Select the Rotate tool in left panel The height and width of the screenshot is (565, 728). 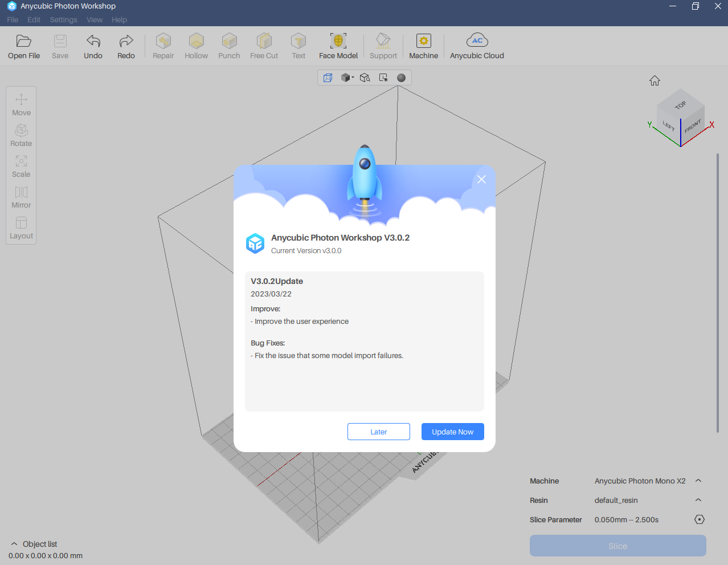pyautogui.click(x=21, y=135)
